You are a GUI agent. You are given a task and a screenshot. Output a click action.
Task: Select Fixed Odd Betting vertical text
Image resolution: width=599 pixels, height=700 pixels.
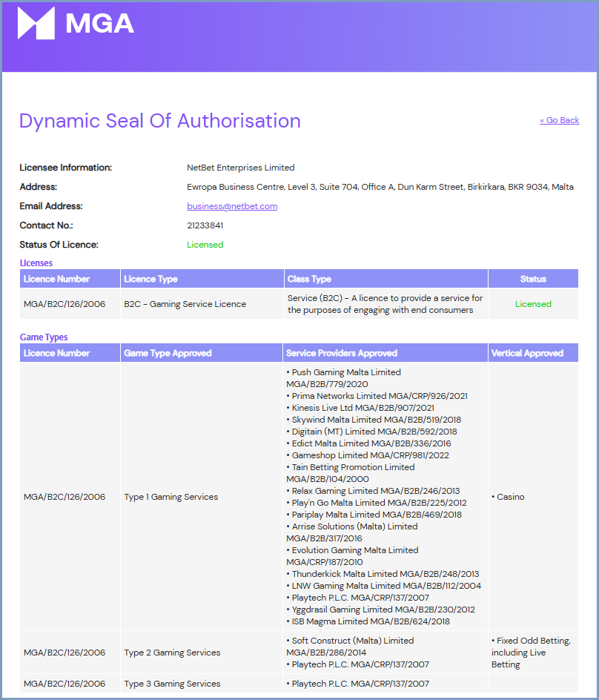click(531, 653)
